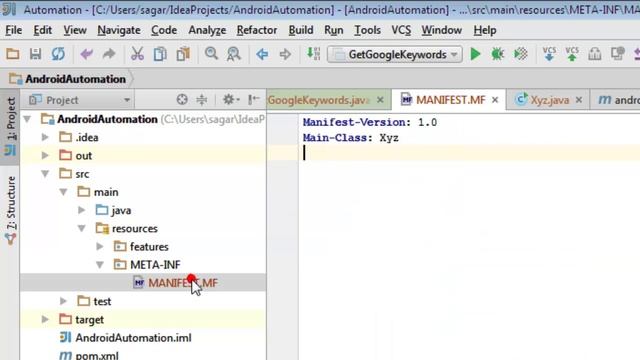Screen dimensions: 640x360
Task: Open the File menu
Action: click(x=13, y=30)
